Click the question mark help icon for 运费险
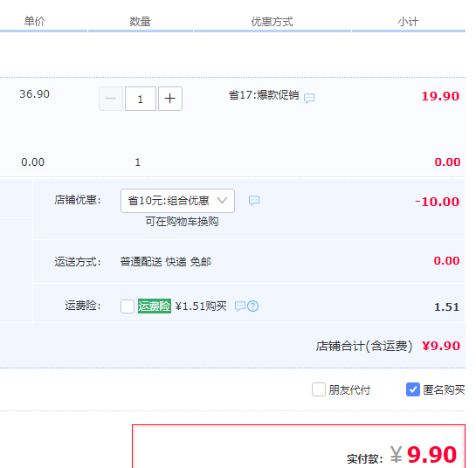 click(x=253, y=306)
